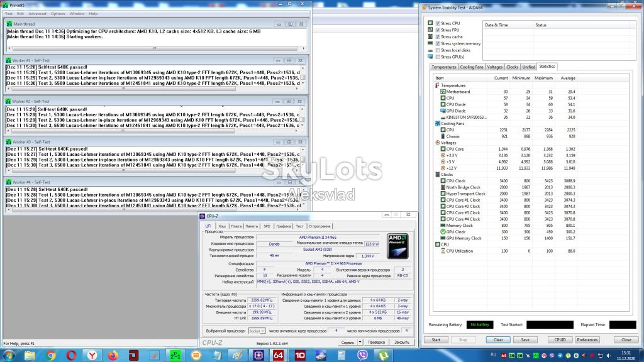This screenshot has height=362, width=644.
Task: Click the Start button in AIDA64
Action: point(436,340)
